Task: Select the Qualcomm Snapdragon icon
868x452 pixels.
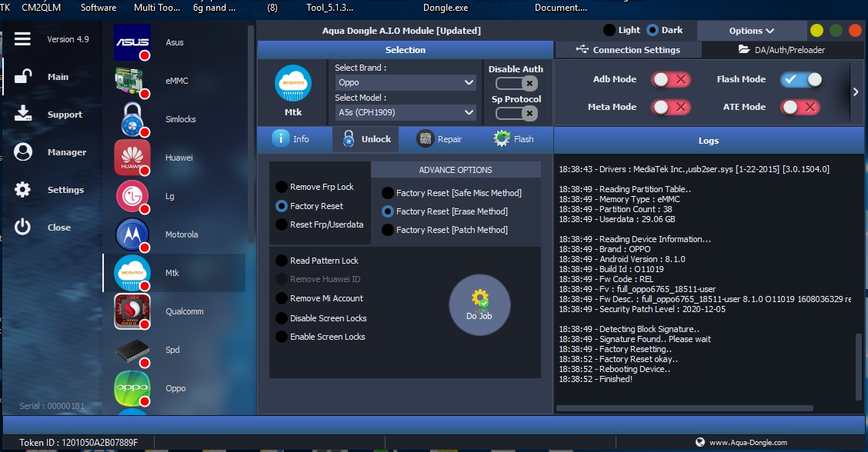Action: pyautogui.click(x=132, y=311)
